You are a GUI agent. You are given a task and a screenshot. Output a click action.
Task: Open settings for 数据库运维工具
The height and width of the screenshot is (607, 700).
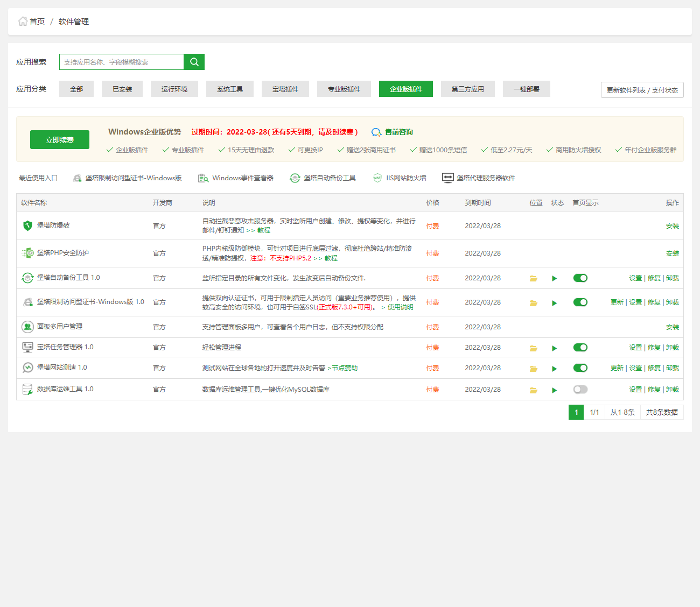[x=635, y=390]
